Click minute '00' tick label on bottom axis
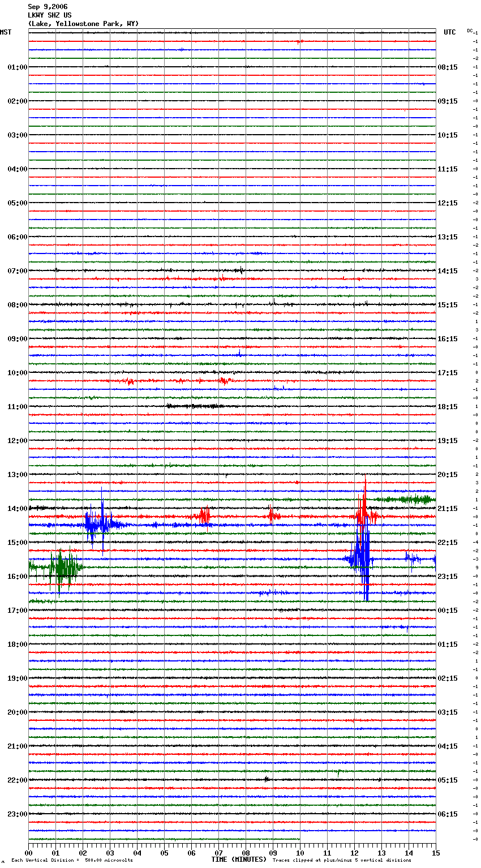481x868 pixels. (x=29, y=853)
